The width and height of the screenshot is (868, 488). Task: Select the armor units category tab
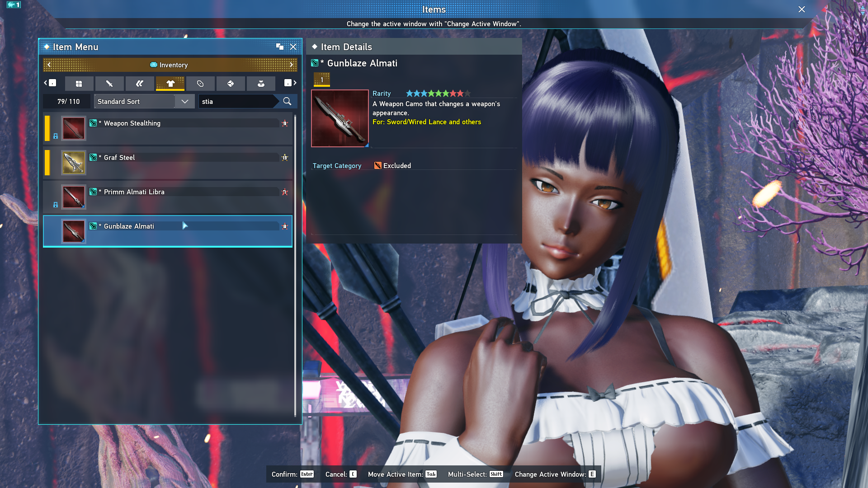click(140, 84)
